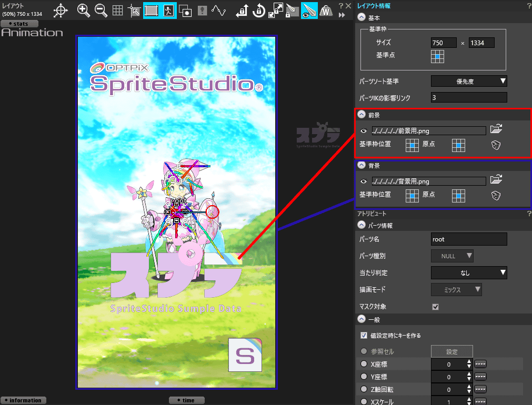Set 前景 基準枠位置 anchor grid

[x=412, y=145]
